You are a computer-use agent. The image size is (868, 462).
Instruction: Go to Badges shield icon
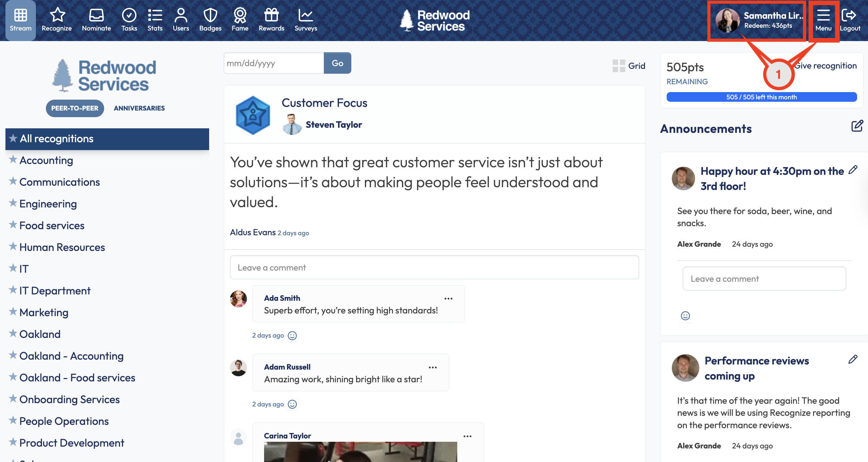(210, 15)
